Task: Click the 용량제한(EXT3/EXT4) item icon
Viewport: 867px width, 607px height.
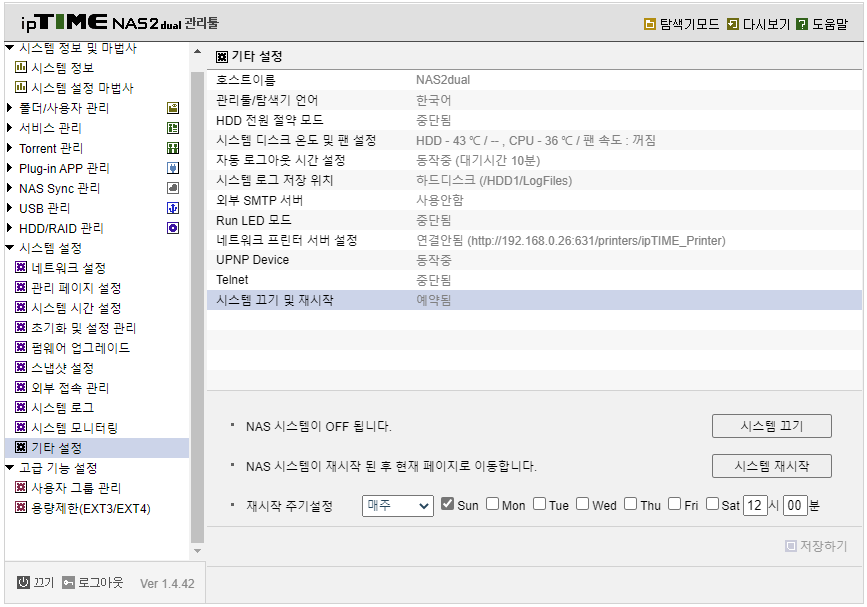Action: tap(21, 507)
